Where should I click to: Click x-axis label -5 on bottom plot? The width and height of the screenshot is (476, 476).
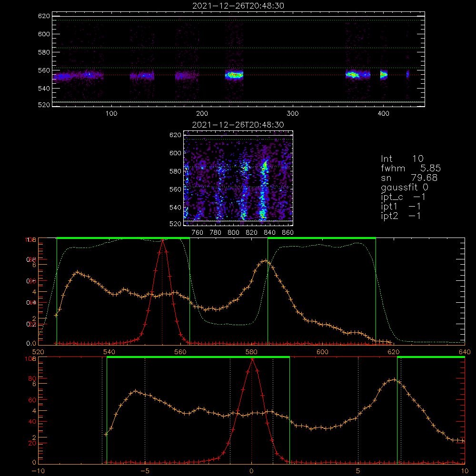coord(145,471)
